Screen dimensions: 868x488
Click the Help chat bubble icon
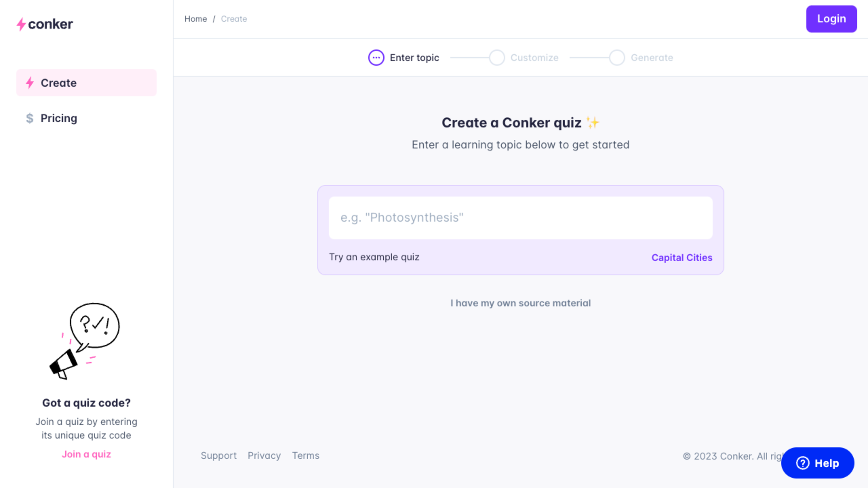click(x=817, y=463)
